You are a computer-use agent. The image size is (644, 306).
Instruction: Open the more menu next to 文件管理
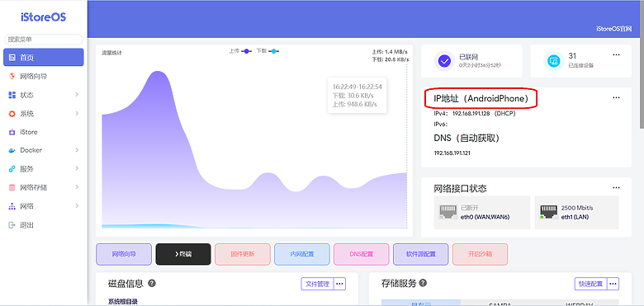coord(340,284)
